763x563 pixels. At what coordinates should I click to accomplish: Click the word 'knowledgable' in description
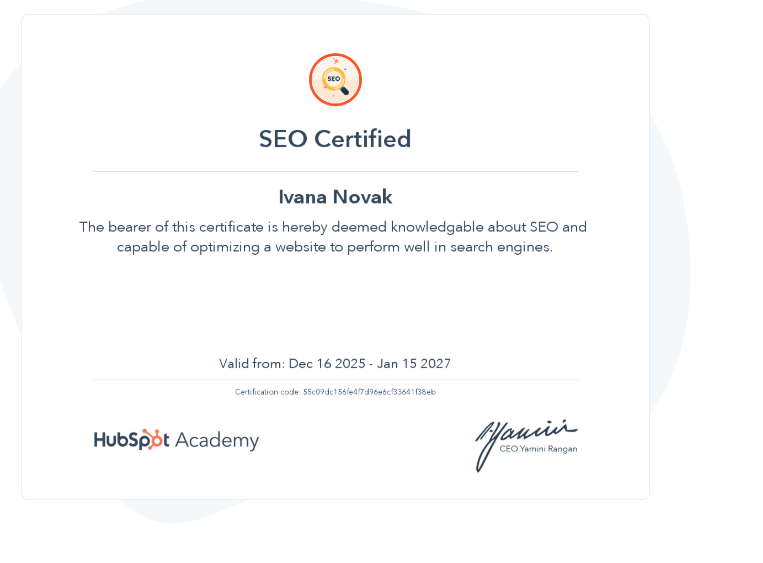[x=437, y=227]
